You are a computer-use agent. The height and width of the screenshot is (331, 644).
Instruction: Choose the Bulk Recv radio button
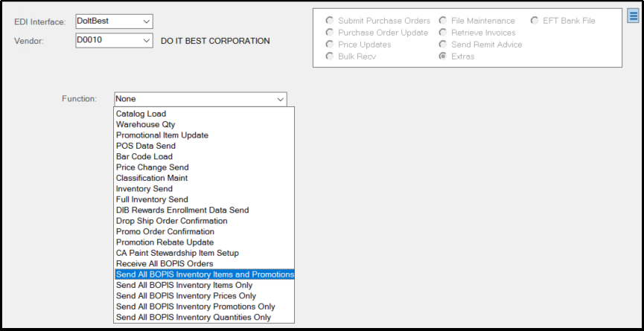pos(330,57)
